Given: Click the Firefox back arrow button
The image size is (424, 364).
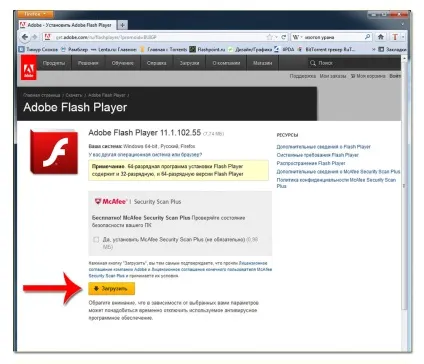Looking at the screenshot, I should tap(25, 37).
